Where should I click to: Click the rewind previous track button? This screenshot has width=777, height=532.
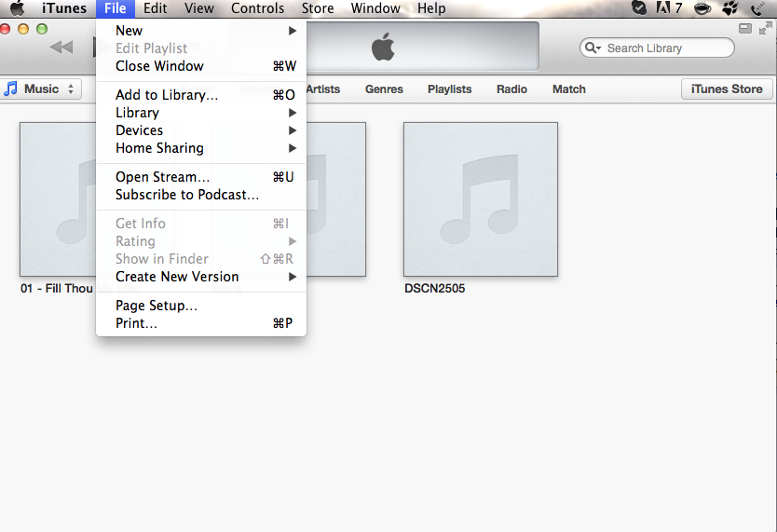point(61,48)
